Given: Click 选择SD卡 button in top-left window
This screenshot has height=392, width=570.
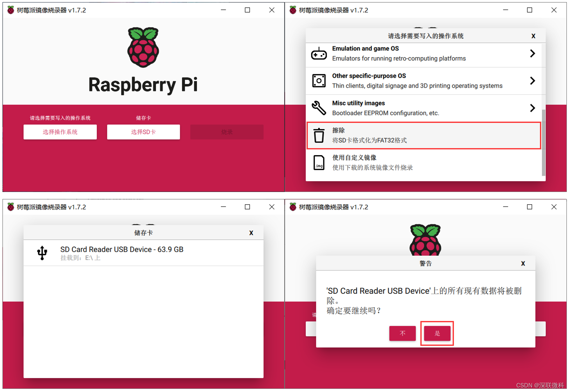Looking at the screenshot, I should pos(143,132).
